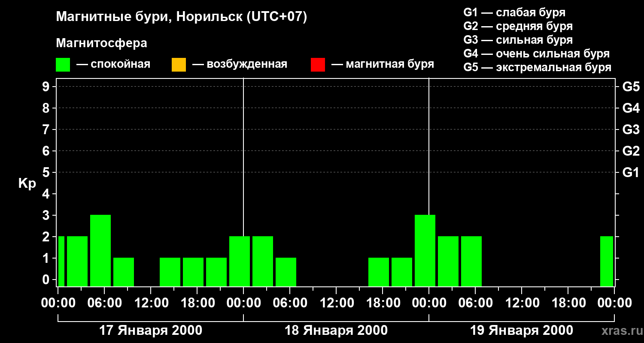The width and height of the screenshot is (644, 343).
Task: Click the narrow Kp 2 bar at 00:00 on 17 Января
Action: (x=61, y=261)
